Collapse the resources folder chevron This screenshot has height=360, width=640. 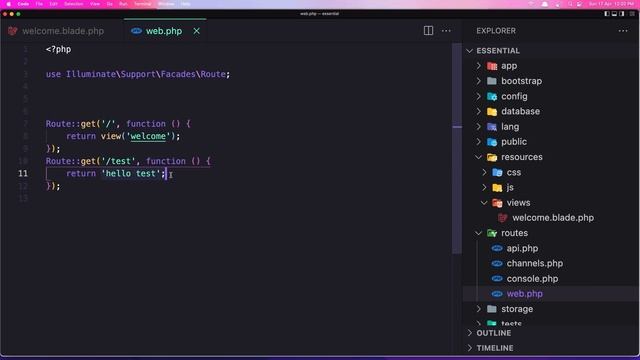click(x=479, y=157)
